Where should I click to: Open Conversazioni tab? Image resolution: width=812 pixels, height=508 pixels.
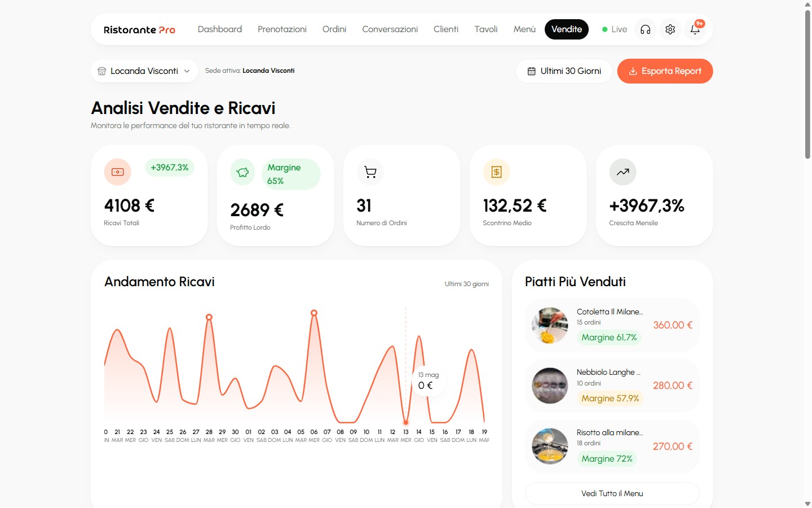390,29
